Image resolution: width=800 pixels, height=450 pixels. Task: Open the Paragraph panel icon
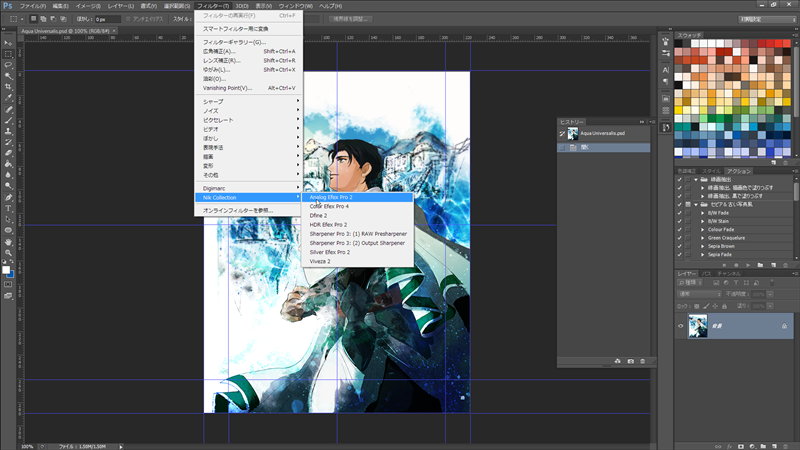[665, 81]
